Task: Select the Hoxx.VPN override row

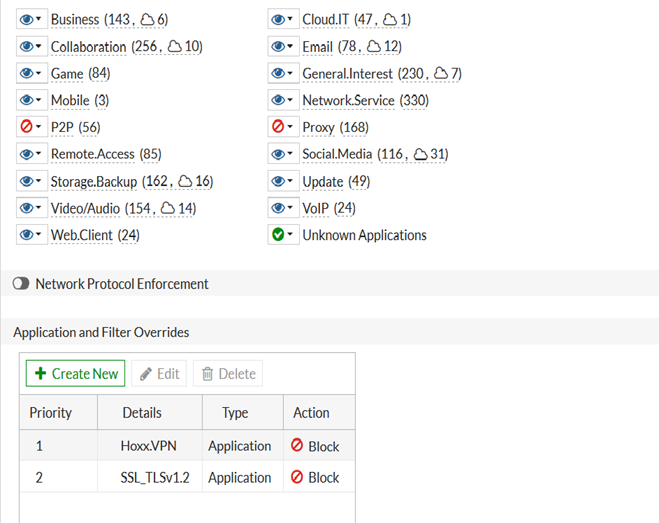Action: tap(148, 446)
